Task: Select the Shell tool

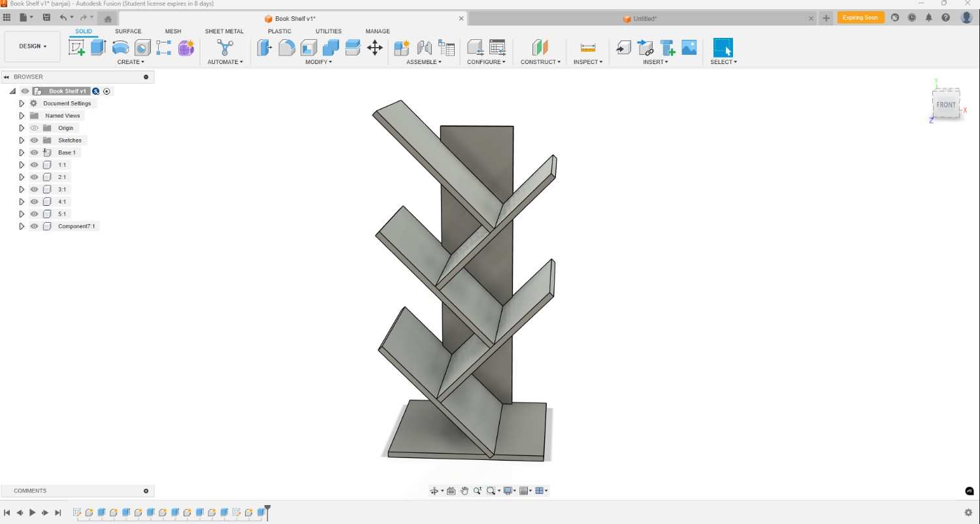Action: [x=309, y=47]
